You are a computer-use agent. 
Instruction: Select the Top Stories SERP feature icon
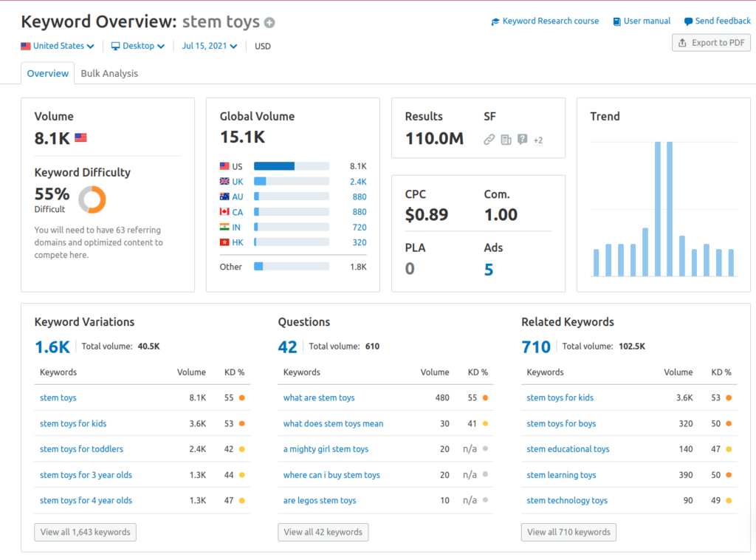coord(506,139)
